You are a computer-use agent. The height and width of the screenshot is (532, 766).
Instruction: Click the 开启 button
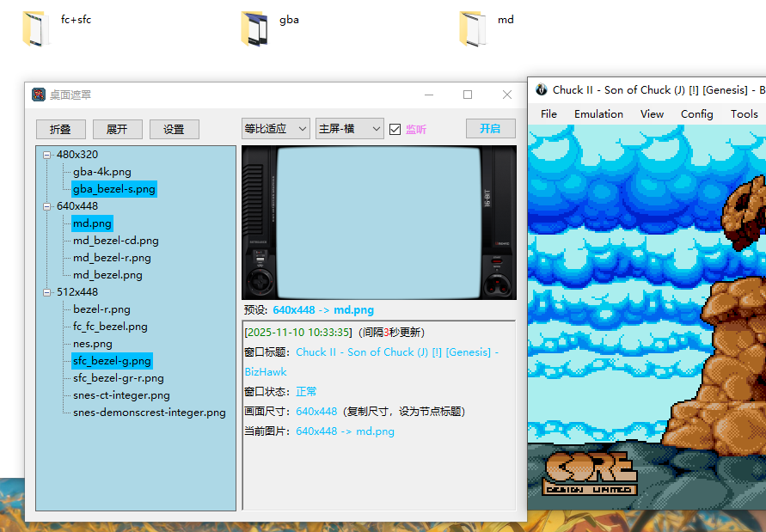click(x=490, y=128)
